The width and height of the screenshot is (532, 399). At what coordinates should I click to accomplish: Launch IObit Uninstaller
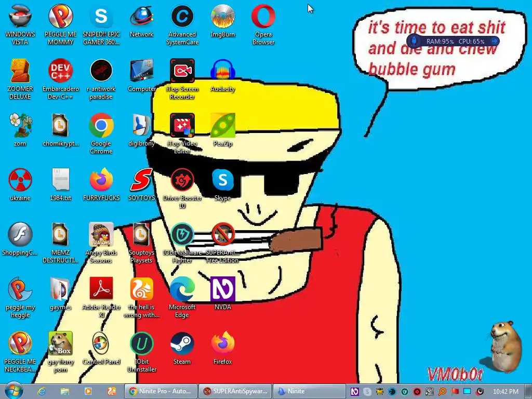pyautogui.click(x=141, y=352)
